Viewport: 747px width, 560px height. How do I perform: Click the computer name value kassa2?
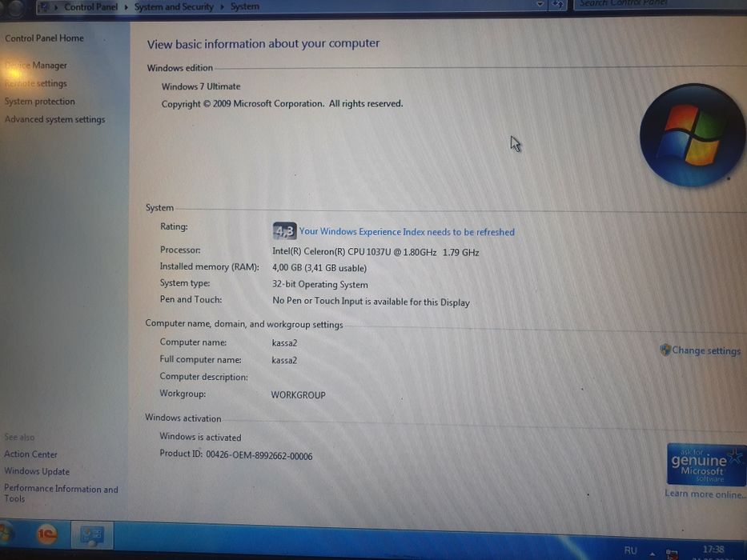284,343
